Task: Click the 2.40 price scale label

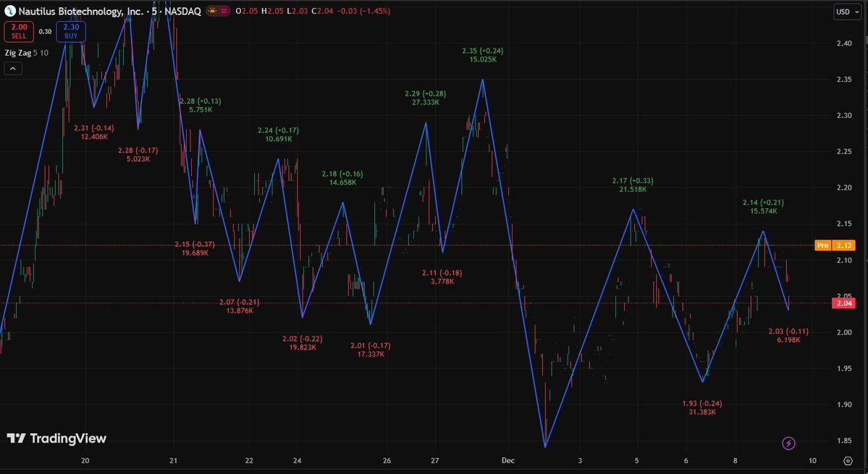Action: 844,43
